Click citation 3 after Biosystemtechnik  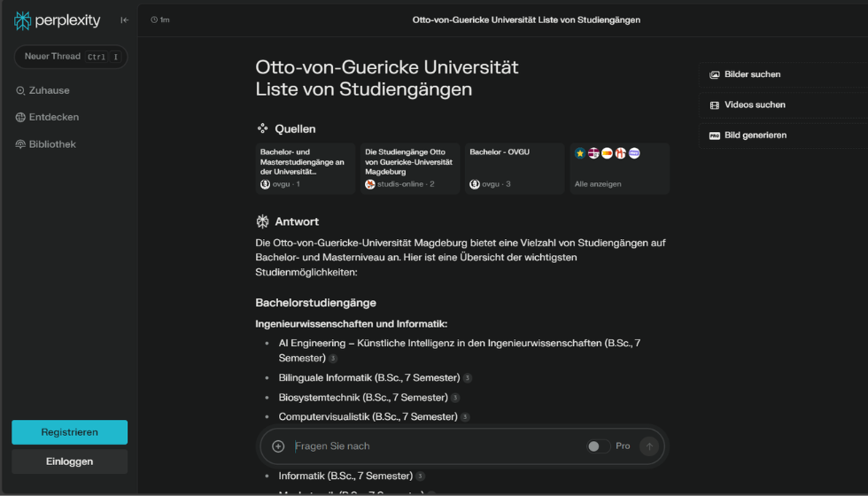pyautogui.click(x=455, y=398)
